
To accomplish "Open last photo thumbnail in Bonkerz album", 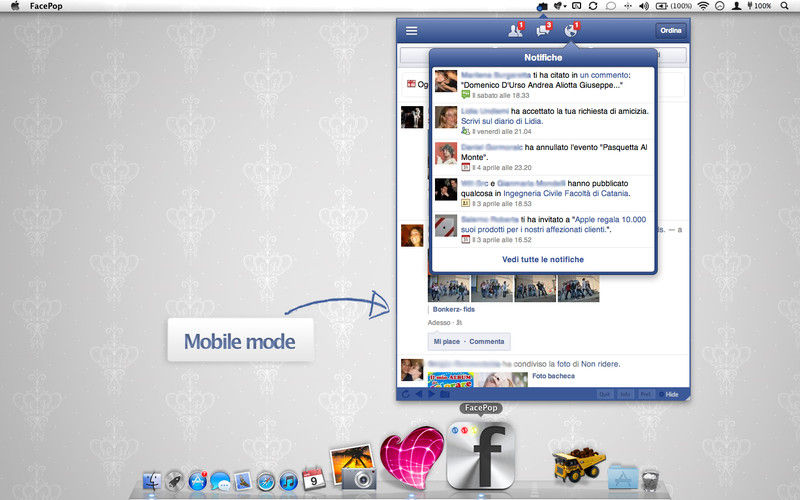I will pyautogui.click(x=579, y=289).
